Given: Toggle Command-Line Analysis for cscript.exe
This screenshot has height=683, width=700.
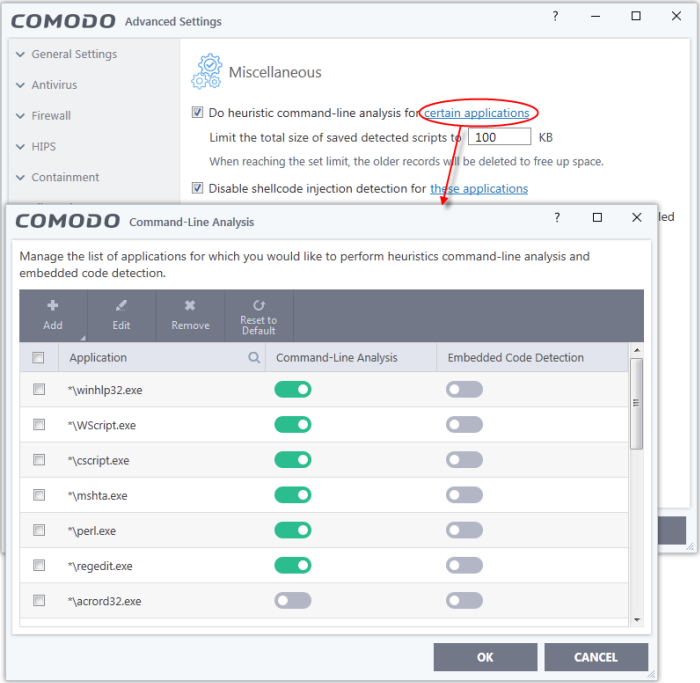Looking at the screenshot, I should click(x=293, y=460).
